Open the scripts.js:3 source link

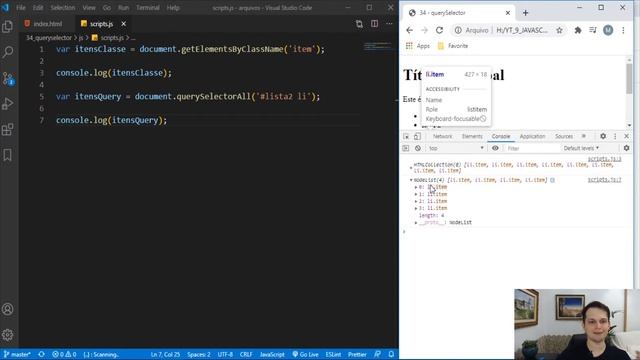click(x=604, y=159)
